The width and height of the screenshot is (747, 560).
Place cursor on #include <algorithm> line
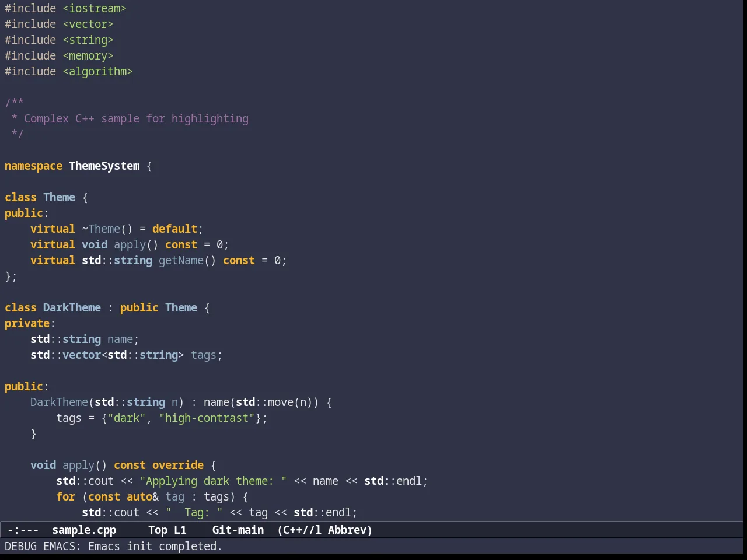click(x=69, y=71)
